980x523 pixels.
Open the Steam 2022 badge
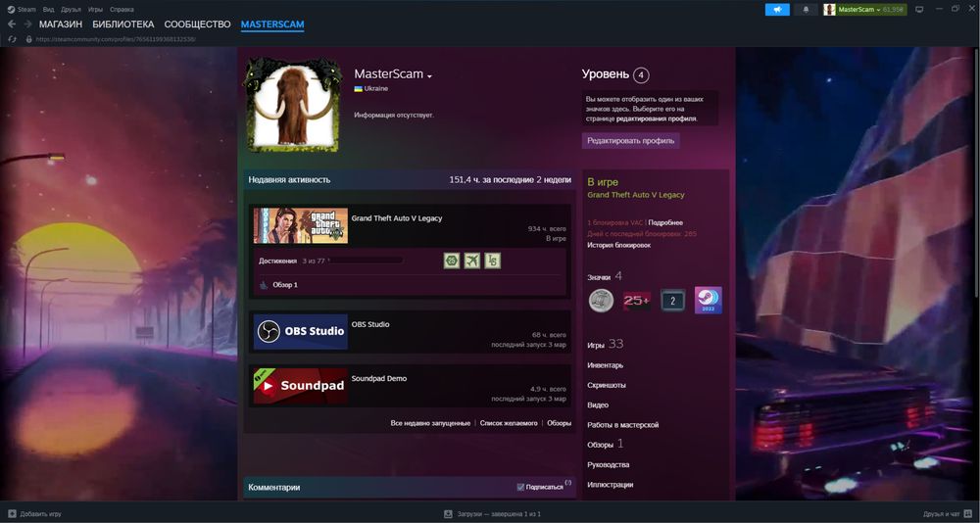709,301
